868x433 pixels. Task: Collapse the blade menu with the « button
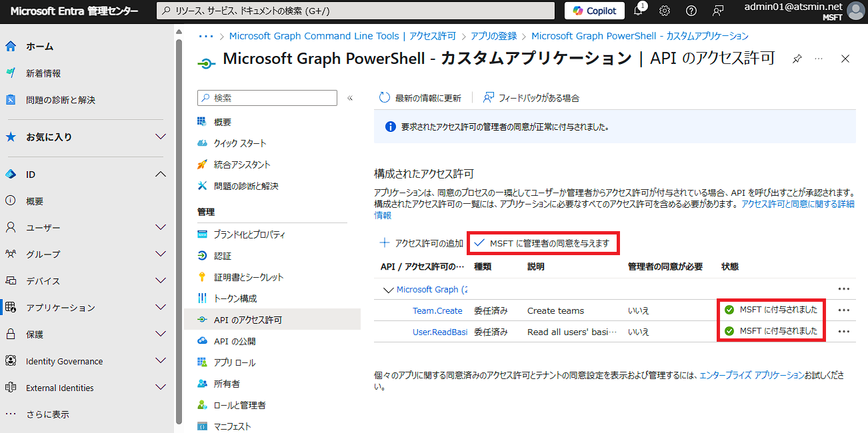pyautogui.click(x=349, y=97)
